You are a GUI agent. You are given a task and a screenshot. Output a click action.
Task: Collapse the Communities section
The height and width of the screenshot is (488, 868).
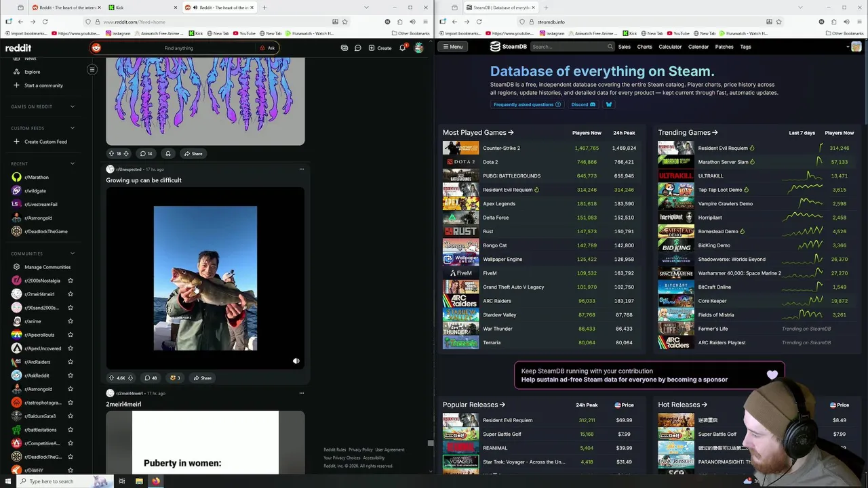point(73,253)
